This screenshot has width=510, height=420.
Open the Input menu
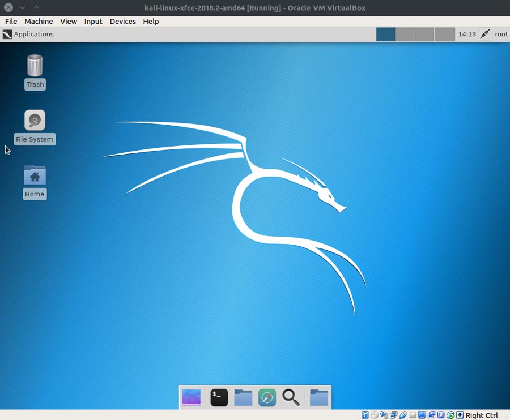[x=93, y=22]
